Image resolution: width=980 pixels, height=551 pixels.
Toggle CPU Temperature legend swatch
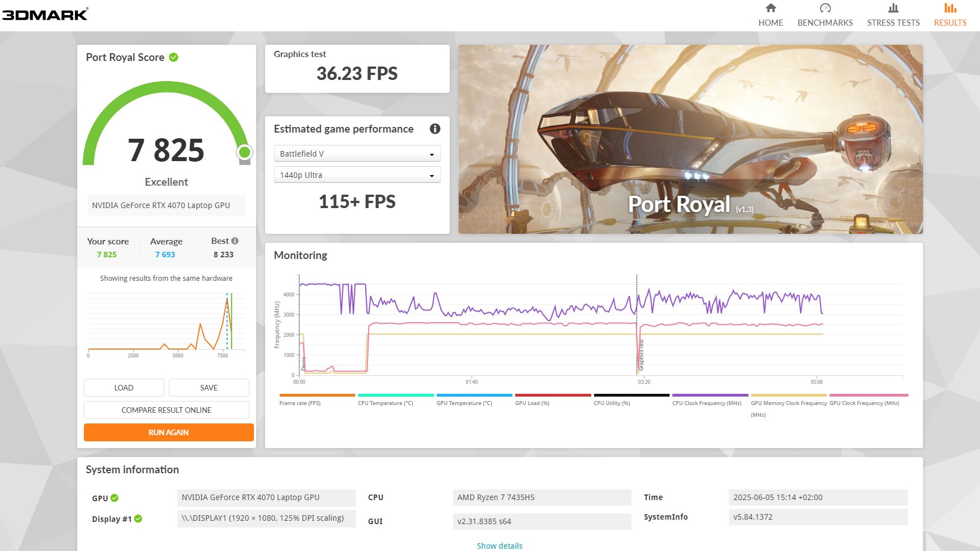[396, 395]
